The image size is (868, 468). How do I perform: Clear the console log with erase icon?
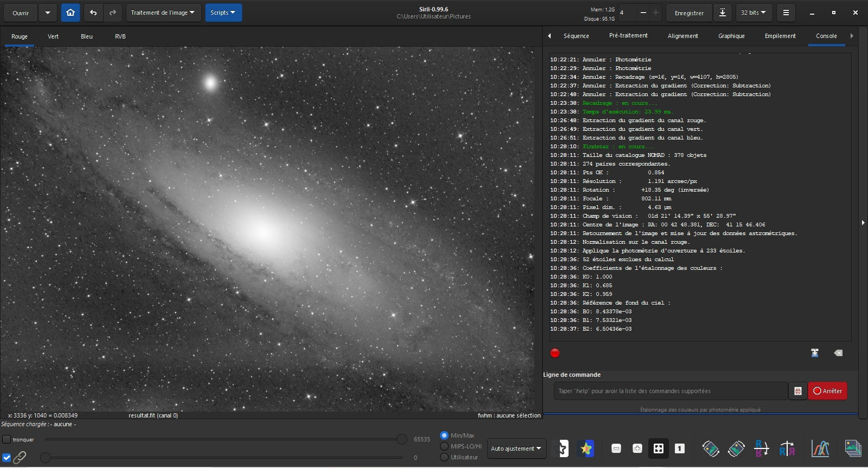click(x=838, y=353)
